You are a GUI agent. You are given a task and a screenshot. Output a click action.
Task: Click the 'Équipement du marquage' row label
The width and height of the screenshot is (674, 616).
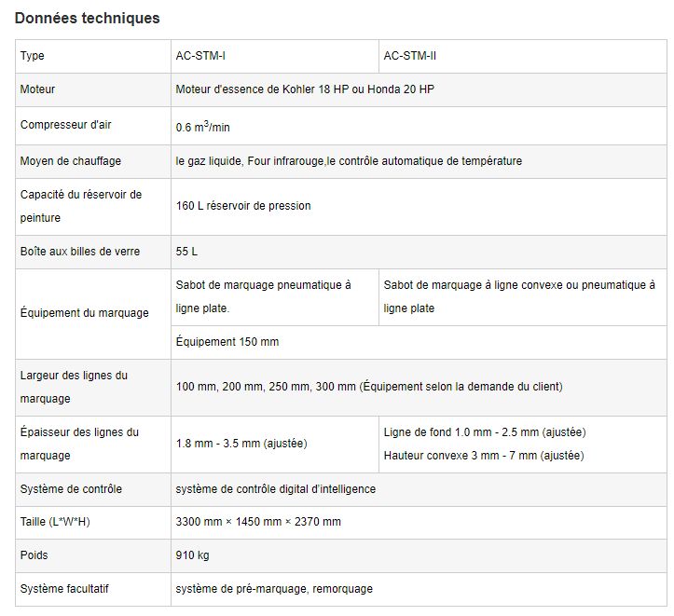pos(85,313)
